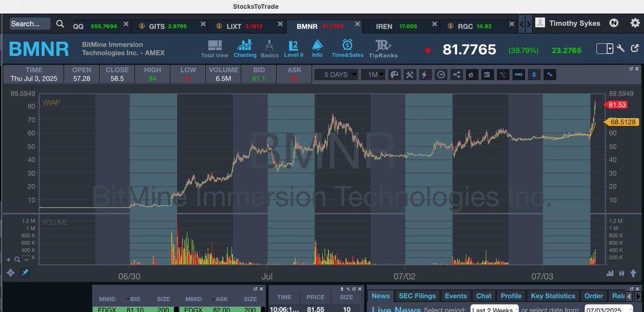This screenshot has width=644, height=312.
Task: Open the Chat tab
Action: pyautogui.click(x=484, y=296)
